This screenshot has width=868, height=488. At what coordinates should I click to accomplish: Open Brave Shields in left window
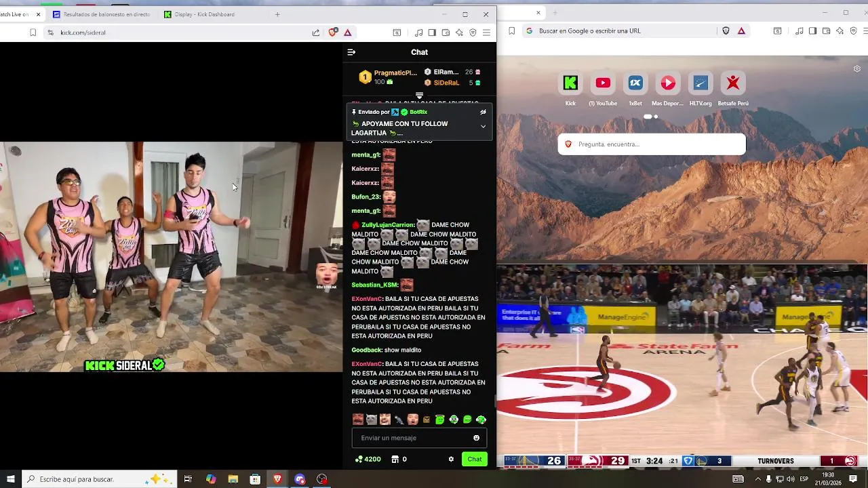point(333,33)
